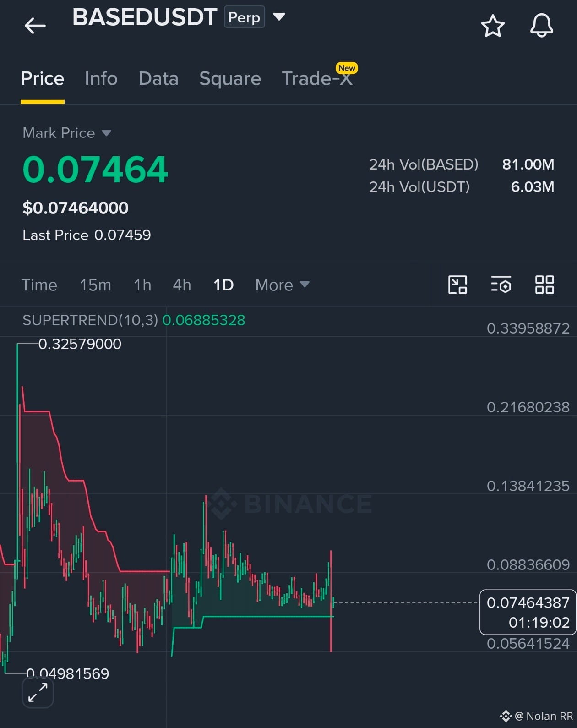The height and width of the screenshot is (728, 577).
Task: Open price alerts via the bell icon
Action: (x=542, y=26)
